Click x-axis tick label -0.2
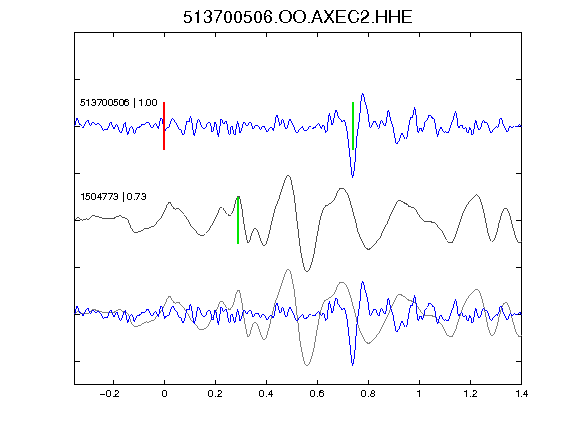The image size is (576, 432). (110, 394)
